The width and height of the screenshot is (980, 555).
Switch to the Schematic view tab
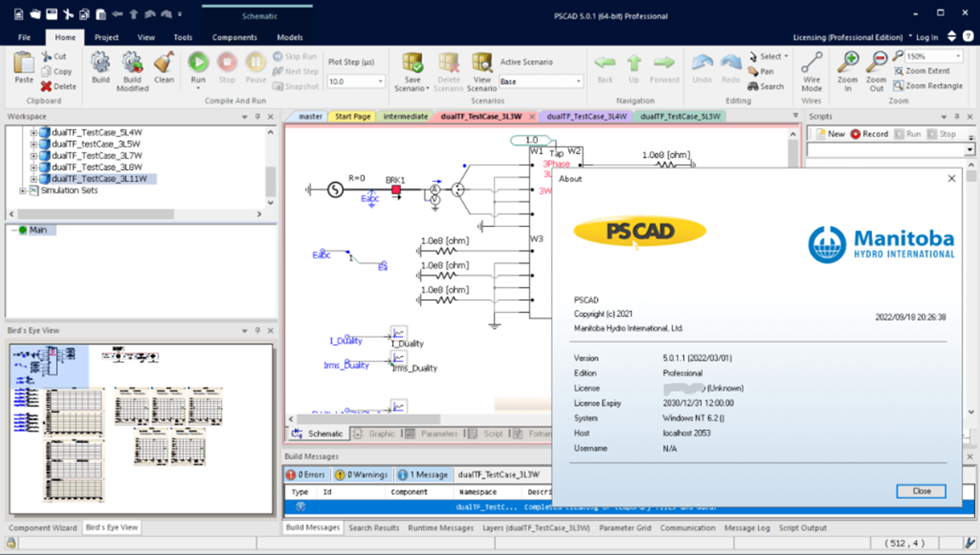coord(318,434)
